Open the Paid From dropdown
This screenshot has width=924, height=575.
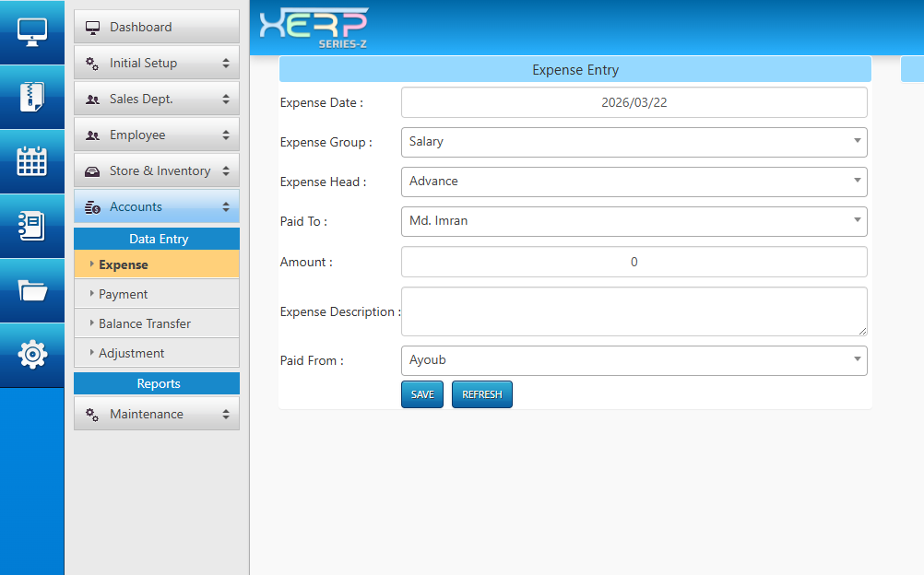tap(634, 360)
